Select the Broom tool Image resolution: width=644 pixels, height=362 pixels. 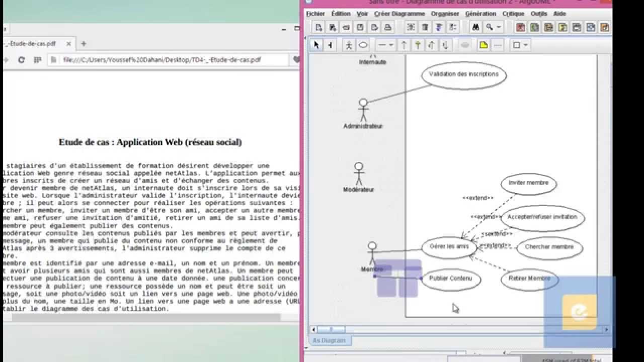point(330,45)
